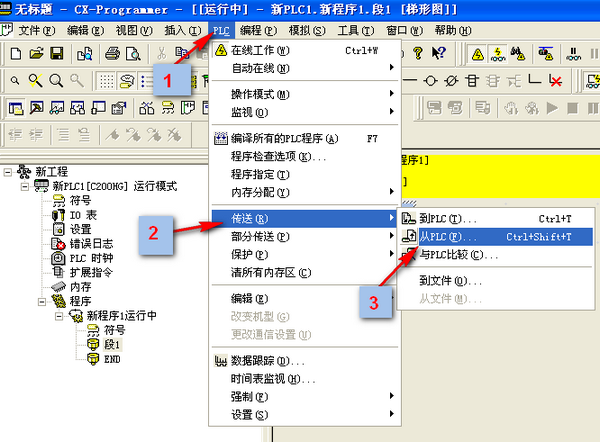Screen dimensions: 600x442
Task: Click the Zoom in magnifier icon
Action: click(x=56, y=81)
